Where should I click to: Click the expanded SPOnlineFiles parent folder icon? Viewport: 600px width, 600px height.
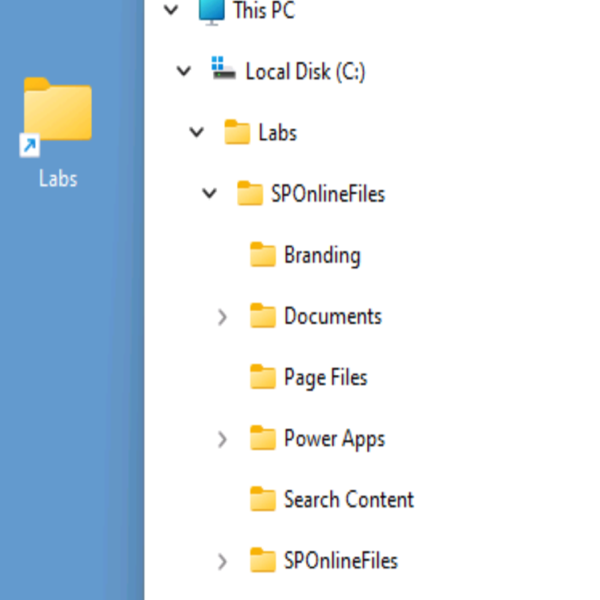tap(250, 193)
